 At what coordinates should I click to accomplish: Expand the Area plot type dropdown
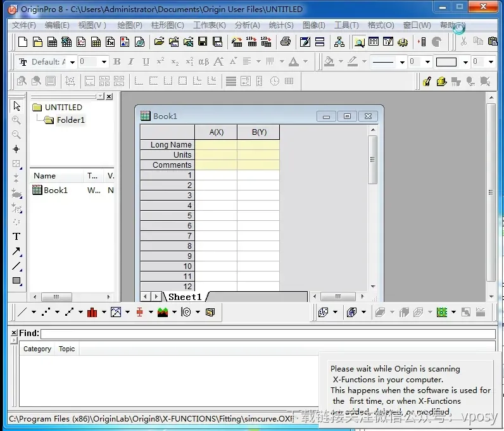click(174, 312)
